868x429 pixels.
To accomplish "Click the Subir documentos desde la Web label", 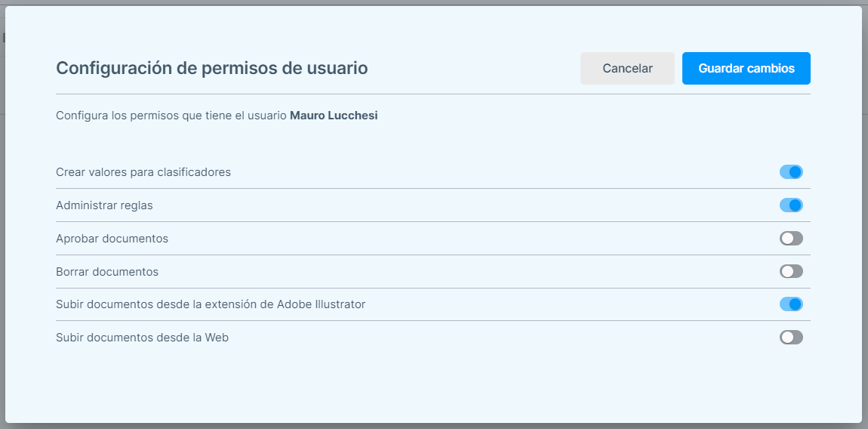I will tap(142, 337).
